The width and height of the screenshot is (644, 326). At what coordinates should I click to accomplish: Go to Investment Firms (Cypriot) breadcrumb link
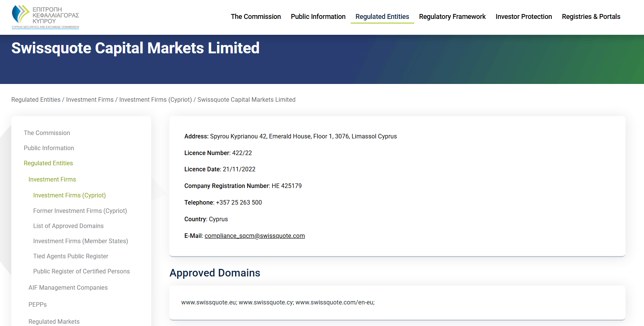[x=156, y=99]
